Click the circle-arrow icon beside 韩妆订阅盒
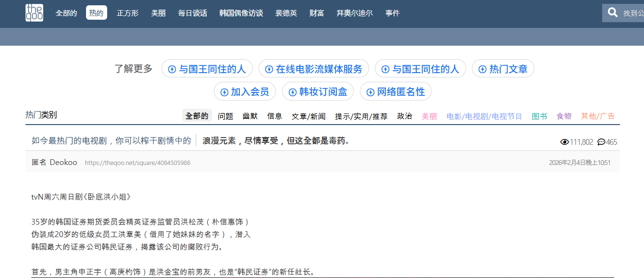 pos(293,91)
